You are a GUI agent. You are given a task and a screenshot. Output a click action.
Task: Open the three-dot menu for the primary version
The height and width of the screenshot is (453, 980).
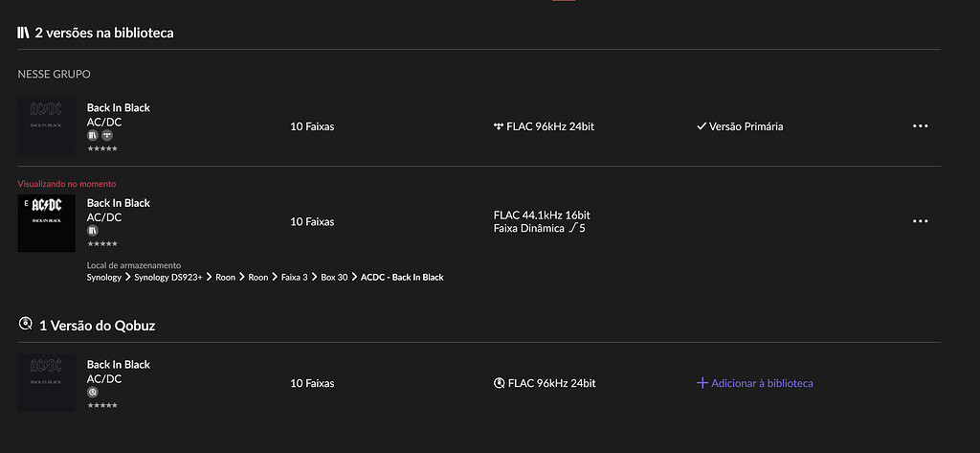click(x=920, y=126)
